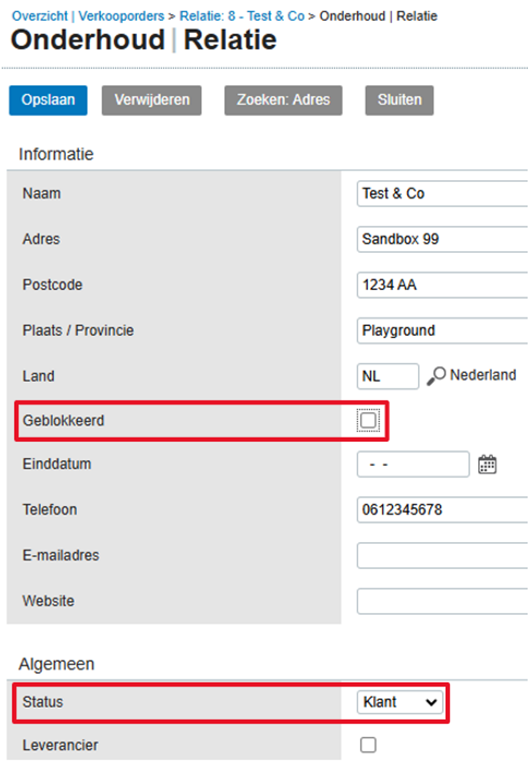This screenshot has width=531, height=772.
Task: Open the Relatie: 8 - Test & Co breadcrumb
Action: pos(242,16)
